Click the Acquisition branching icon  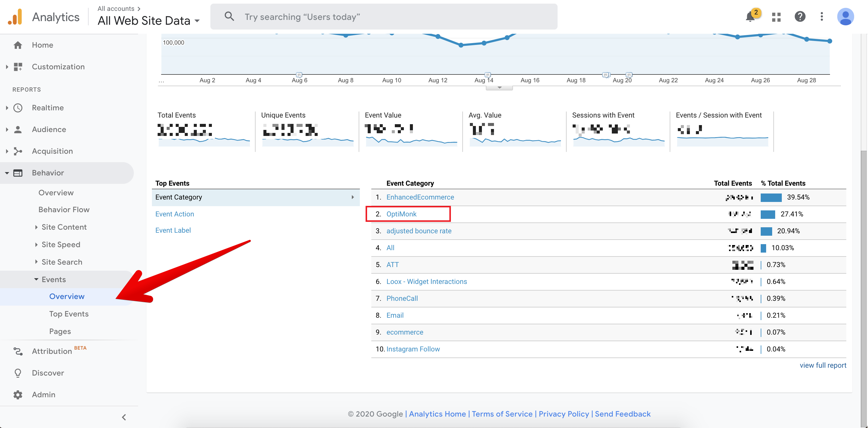(x=18, y=151)
